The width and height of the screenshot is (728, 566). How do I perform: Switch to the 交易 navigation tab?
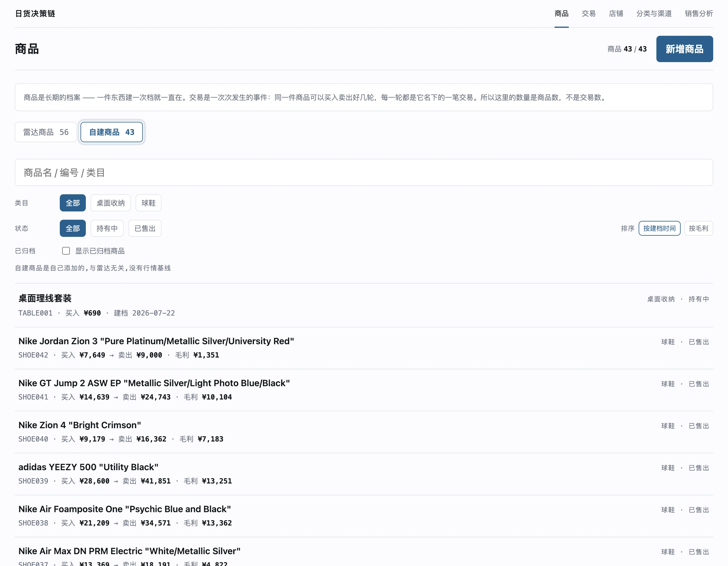589,14
